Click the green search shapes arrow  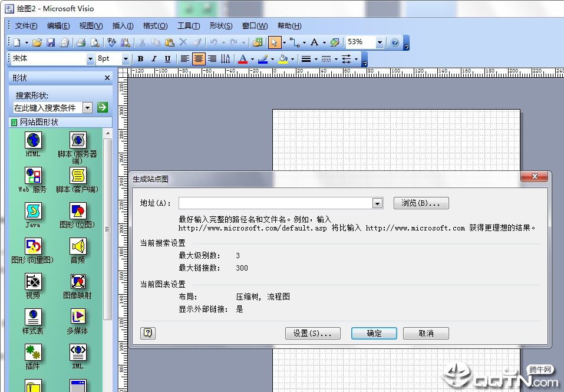coord(103,107)
